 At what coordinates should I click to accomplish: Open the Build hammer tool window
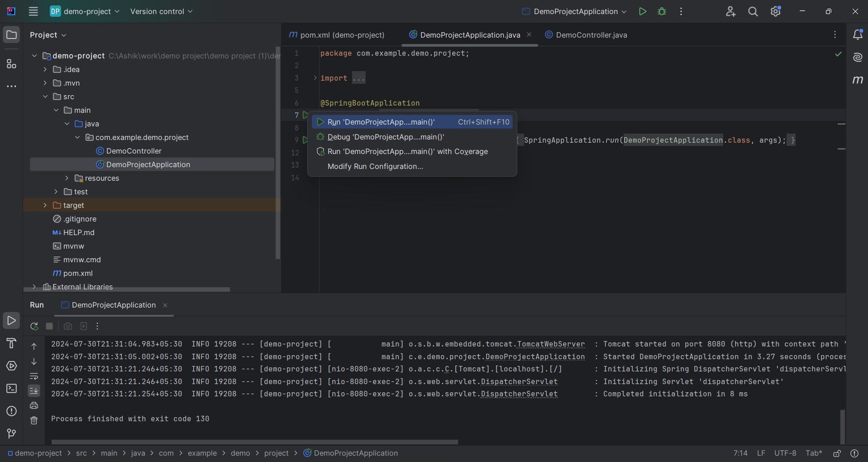[11, 343]
